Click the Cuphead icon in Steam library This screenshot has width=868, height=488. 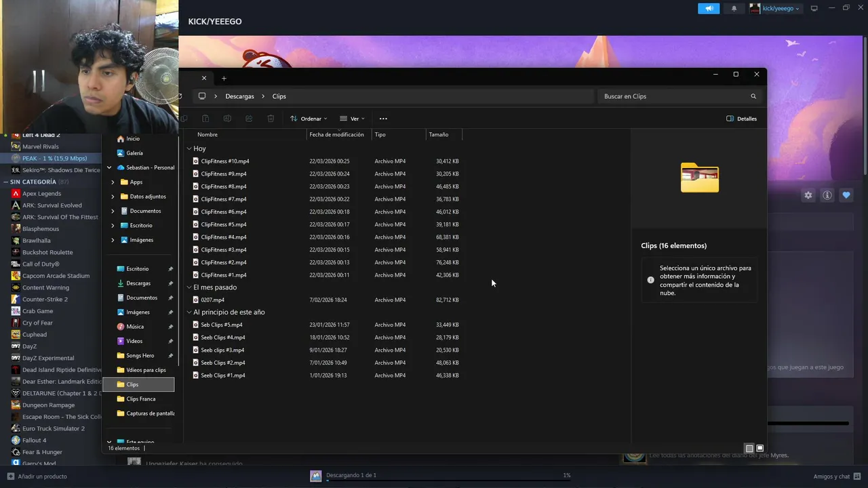tap(16, 334)
